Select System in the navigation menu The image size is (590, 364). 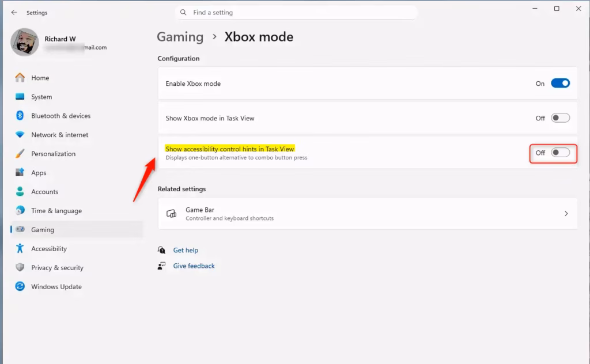[x=41, y=97]
